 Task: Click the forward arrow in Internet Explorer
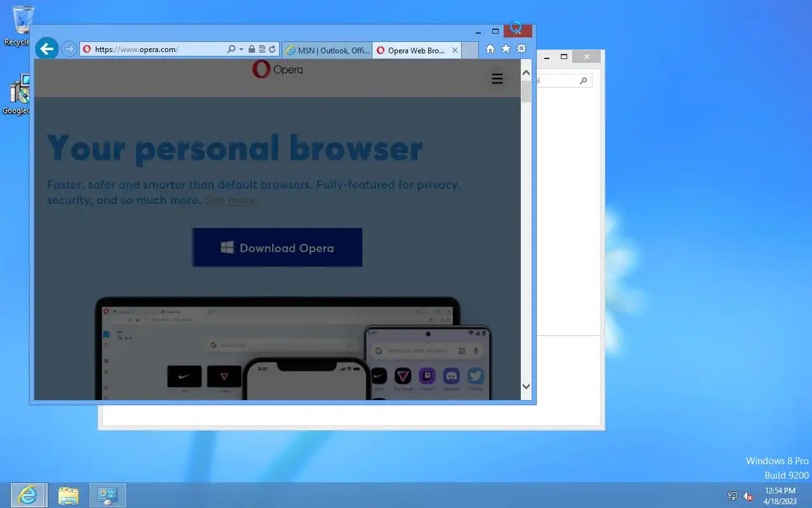click(69, 49)
